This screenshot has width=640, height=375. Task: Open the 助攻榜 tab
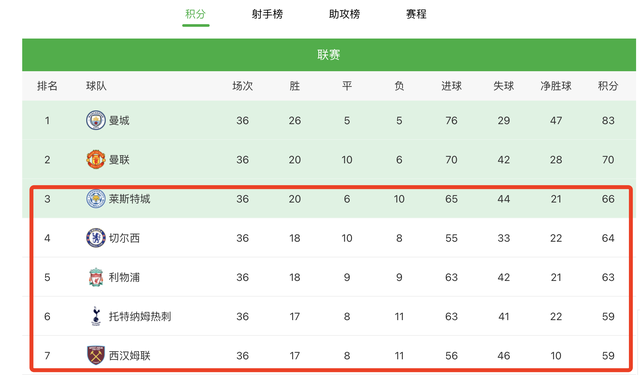(x=344, y=14)
